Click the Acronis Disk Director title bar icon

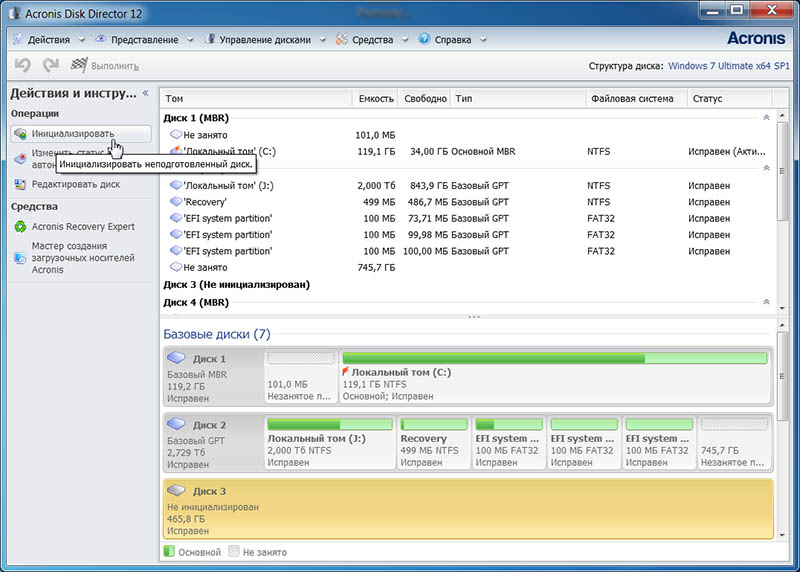[13, 13]
